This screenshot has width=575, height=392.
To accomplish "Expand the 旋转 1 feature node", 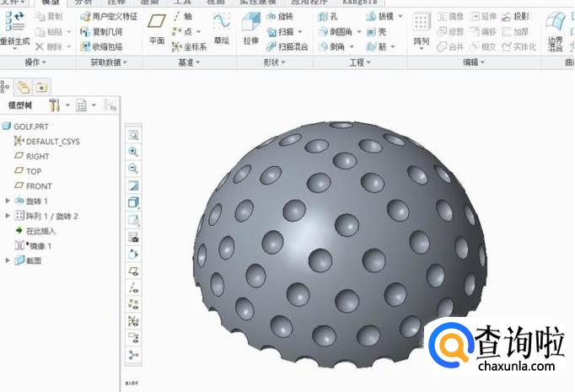I will click(x=8, y=201).
